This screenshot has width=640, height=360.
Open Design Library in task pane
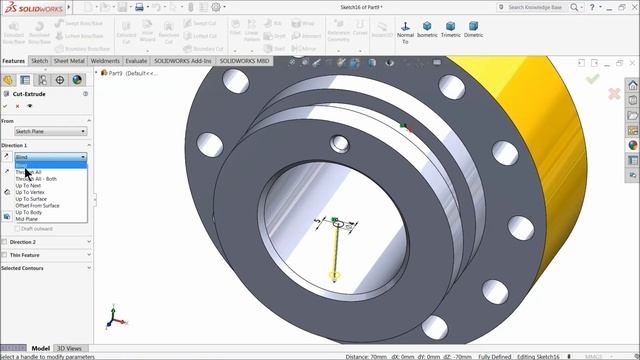click(633, 100)
